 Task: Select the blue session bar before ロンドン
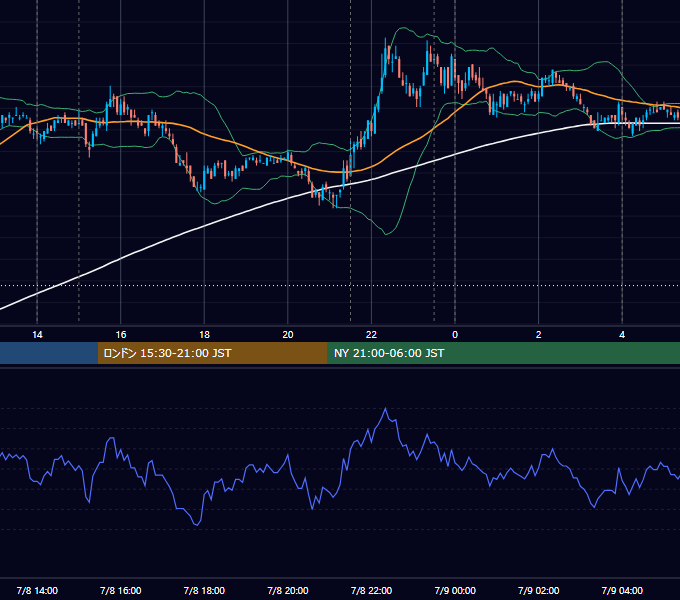(49, 353)
